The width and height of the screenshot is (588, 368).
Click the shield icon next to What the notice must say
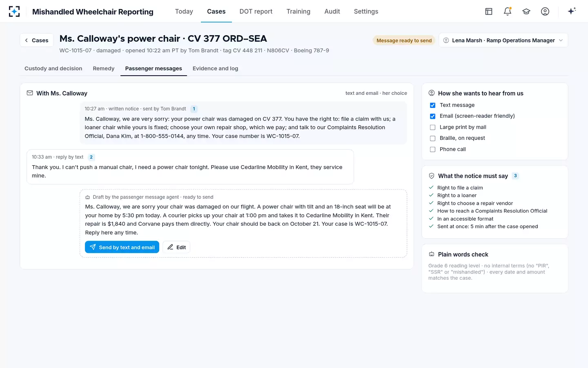[x=432, y=176]
